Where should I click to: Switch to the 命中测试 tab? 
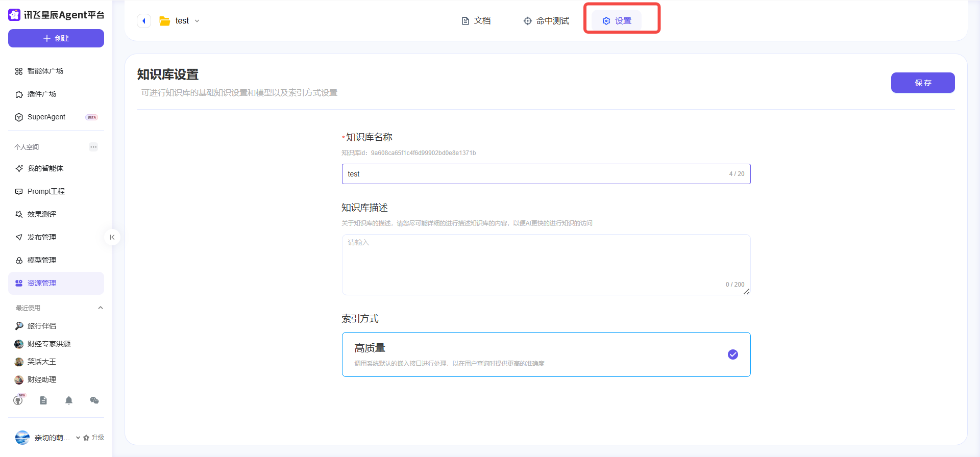click(x=546, y=21)
